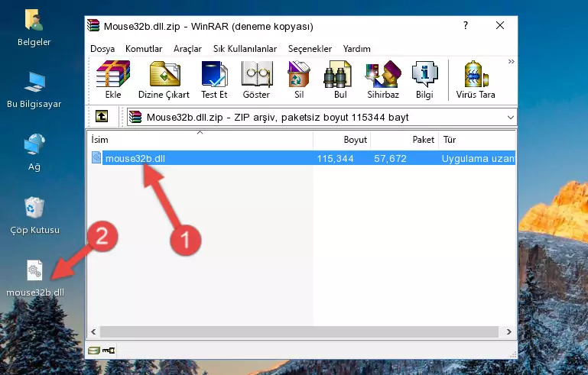Click the WinRAR help question mark button

pyautogui.click(x=466, y=25)
